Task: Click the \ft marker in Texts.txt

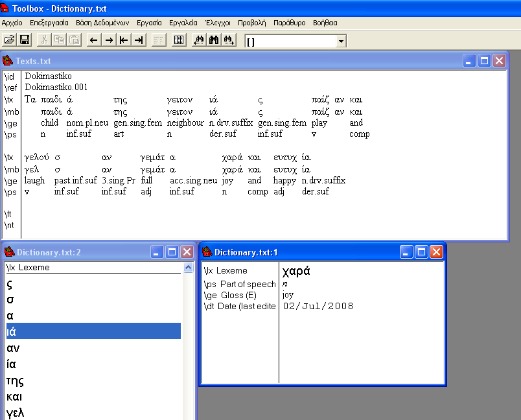Action: pyautogui.click(x=8, y=214)
